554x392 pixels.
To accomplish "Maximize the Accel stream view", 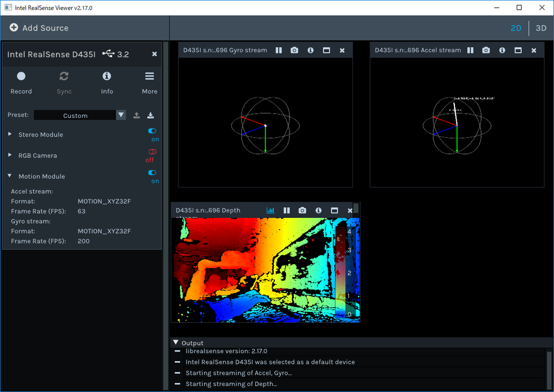I will [518, 50].
